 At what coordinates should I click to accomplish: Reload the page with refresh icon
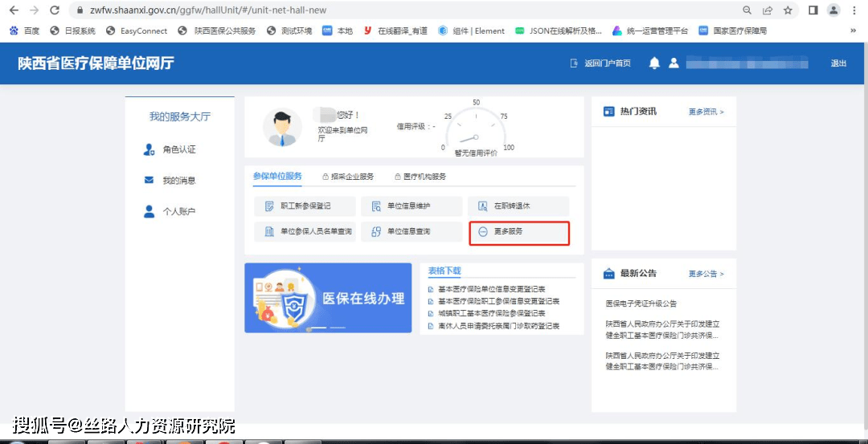(x=54, y=10)
